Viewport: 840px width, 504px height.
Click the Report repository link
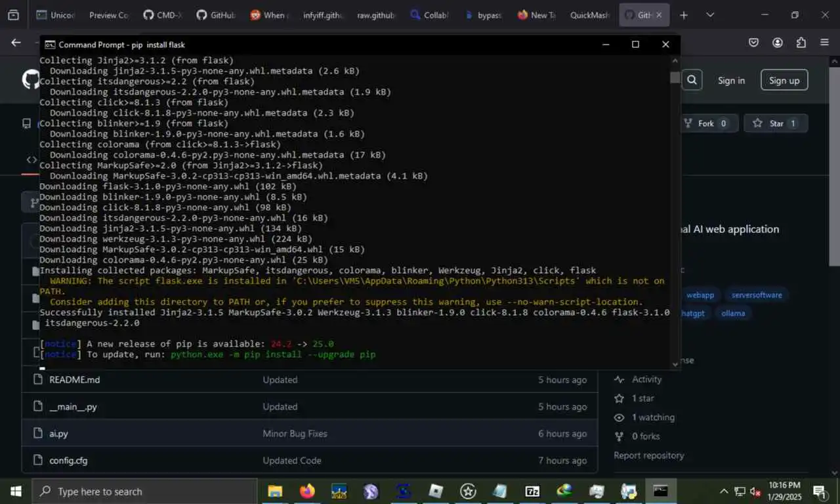(x=649, y=455)
